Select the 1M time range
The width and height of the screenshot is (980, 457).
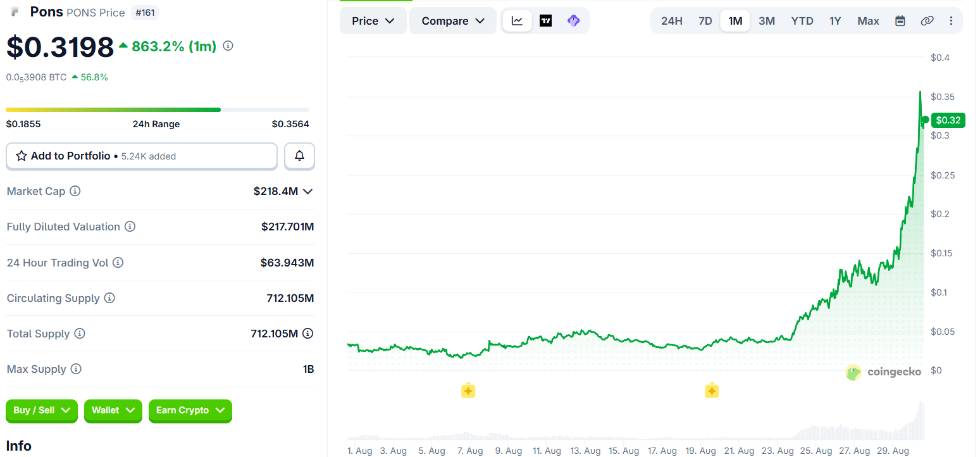[x=735, y=21]
